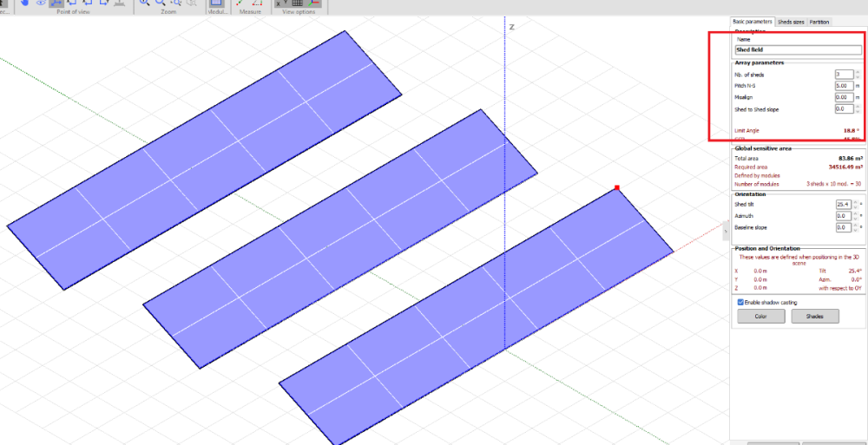Toggle the grid display in View options
The height and width of the screenshot is (445, 868).
pyautogui.click(x=299, y=3)
